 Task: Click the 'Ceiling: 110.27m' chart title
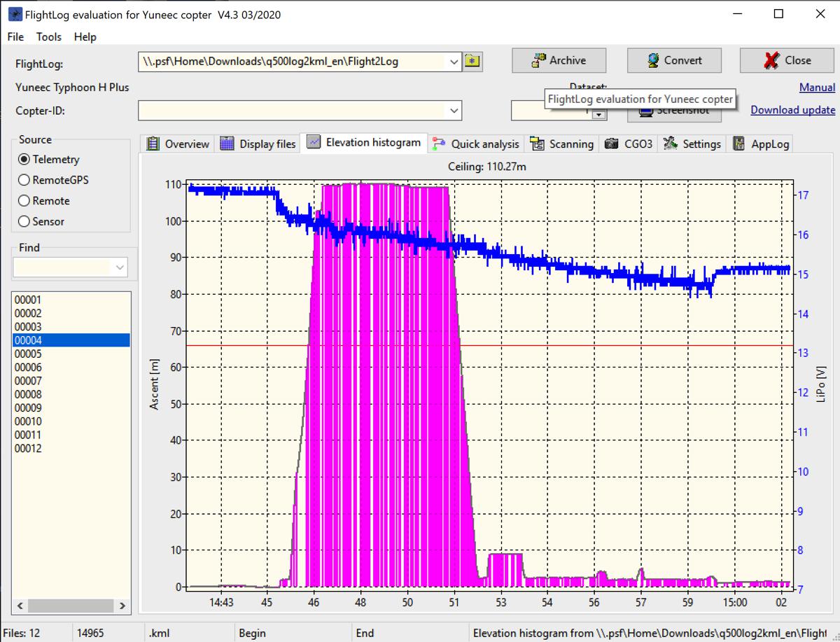487,166
